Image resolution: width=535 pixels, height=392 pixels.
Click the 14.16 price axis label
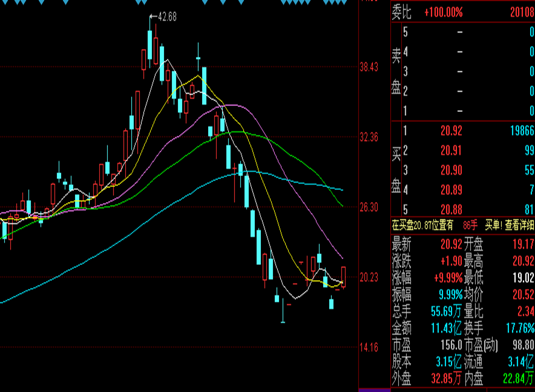(369, 347)
